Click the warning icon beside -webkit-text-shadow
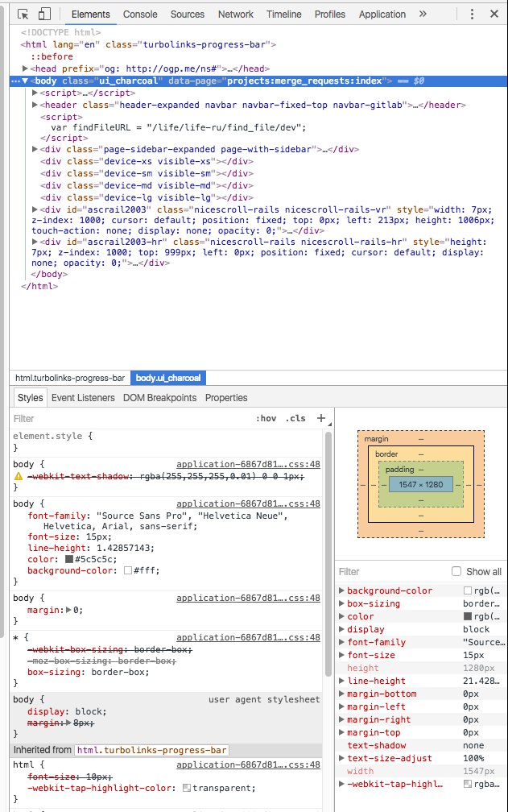 [x=18, y=476]
